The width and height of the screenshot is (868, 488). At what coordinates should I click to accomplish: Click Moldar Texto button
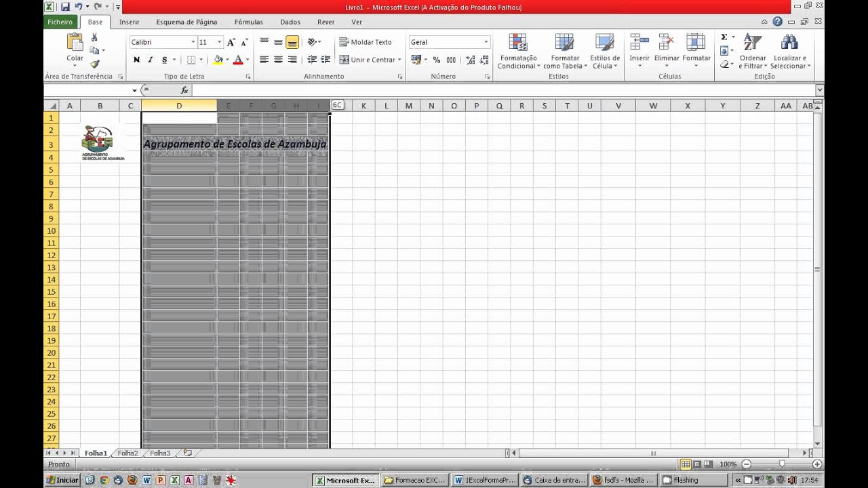click(x=366, y=42)
